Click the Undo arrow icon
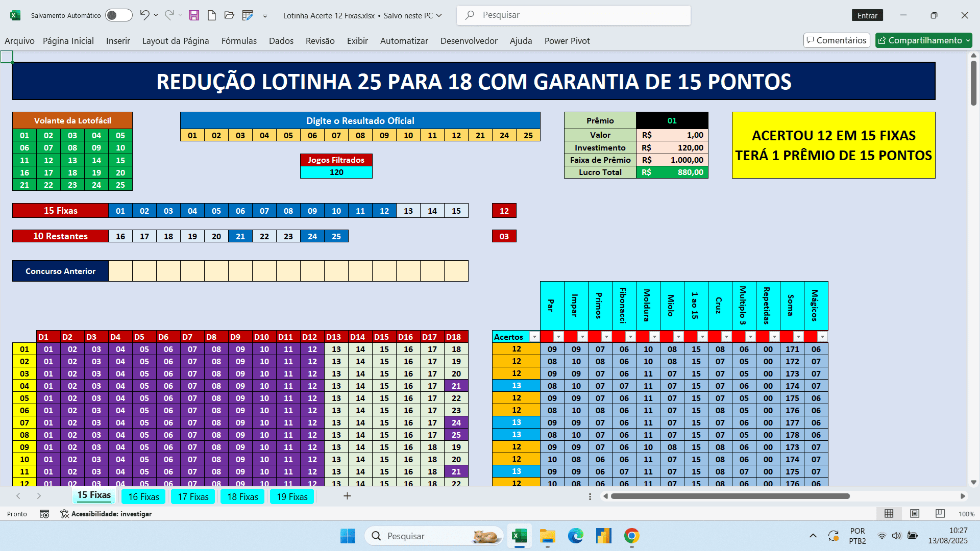 144,15
